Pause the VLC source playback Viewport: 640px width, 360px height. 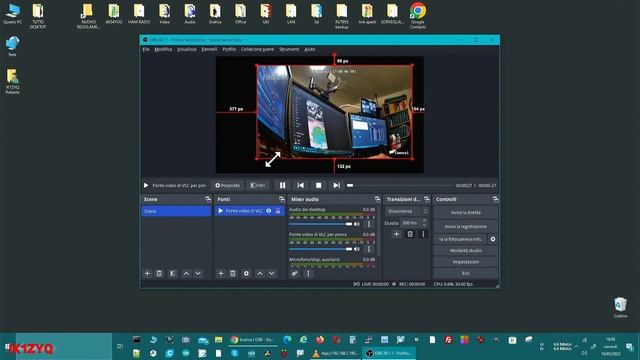[282, 185]
